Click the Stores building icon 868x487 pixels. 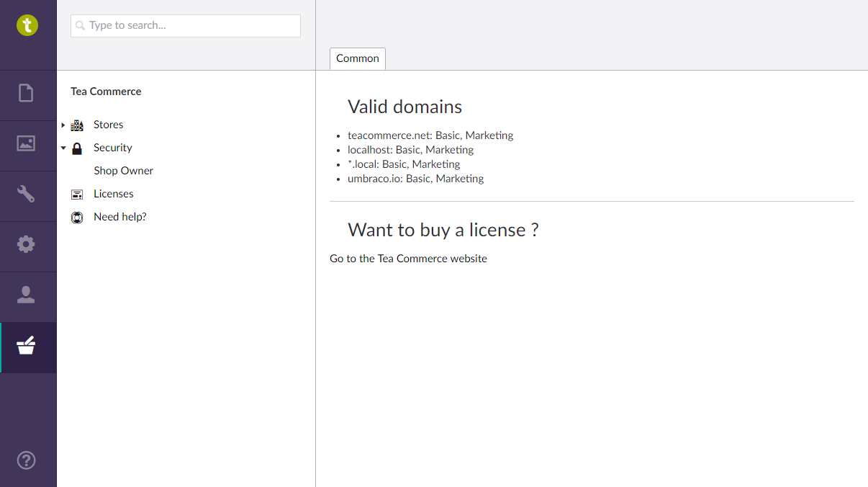click(x=77, y=125)
